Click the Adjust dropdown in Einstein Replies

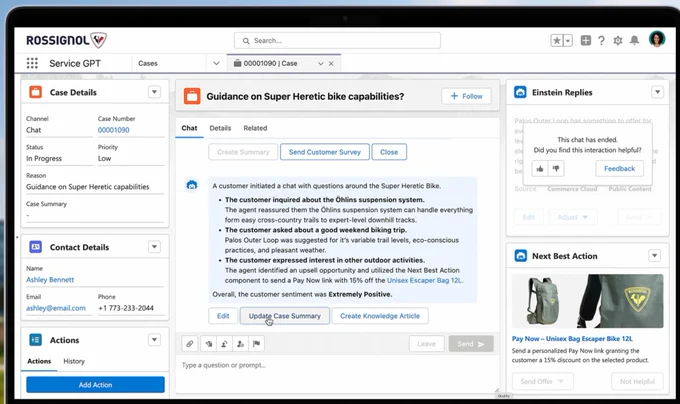[573, 217]
